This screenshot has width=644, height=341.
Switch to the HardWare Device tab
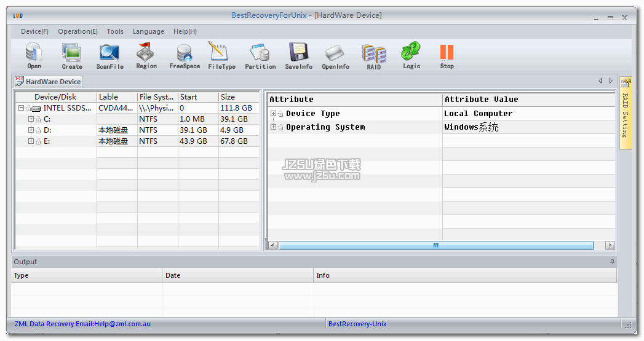pyautogui.click(x=48, y=82)
